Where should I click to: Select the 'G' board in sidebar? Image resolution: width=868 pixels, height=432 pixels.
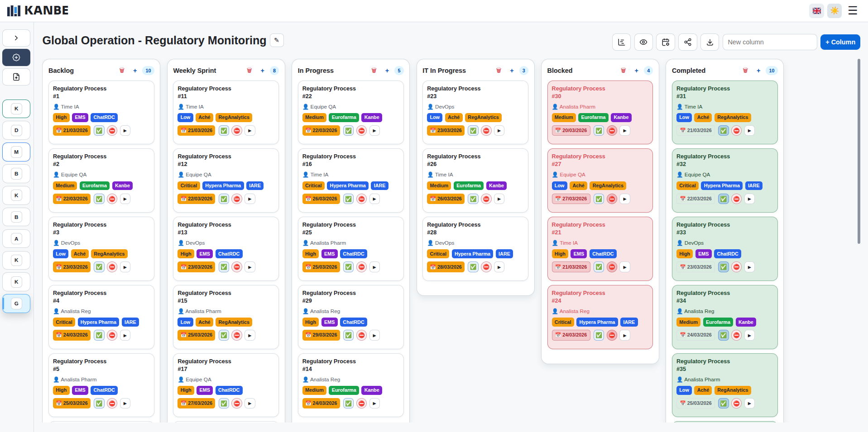pyautogui.click(x=16, y=304)
